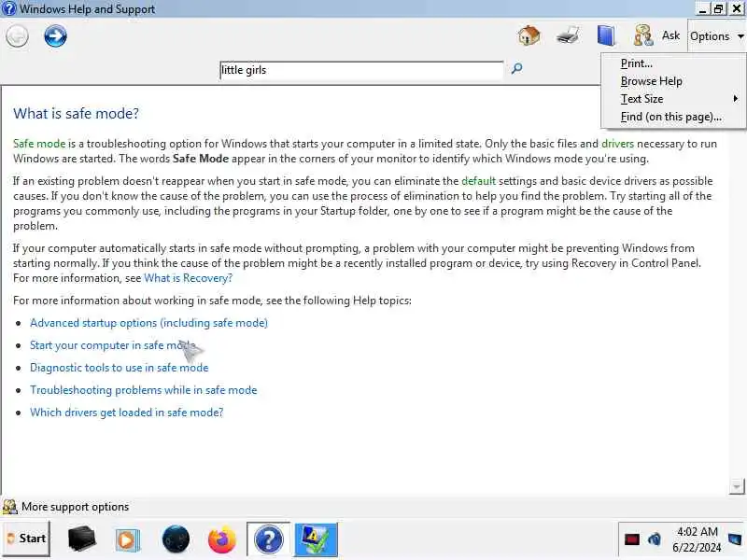The width and height of the screenshot is (747, 560).
Task: Open Help and Support home page icon
Action: [x=529, y=35]
